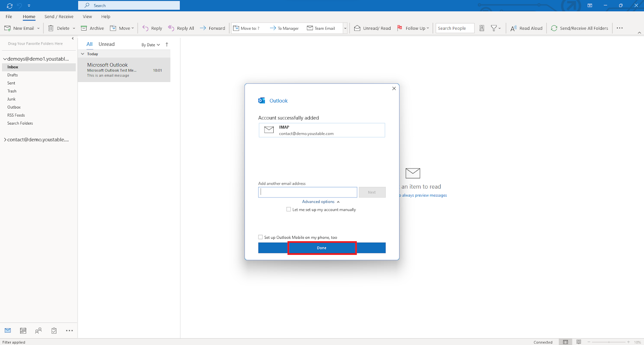This screenshot has width=644, height=345.
Task: Archive the selected message
Action: click(93, 28)
